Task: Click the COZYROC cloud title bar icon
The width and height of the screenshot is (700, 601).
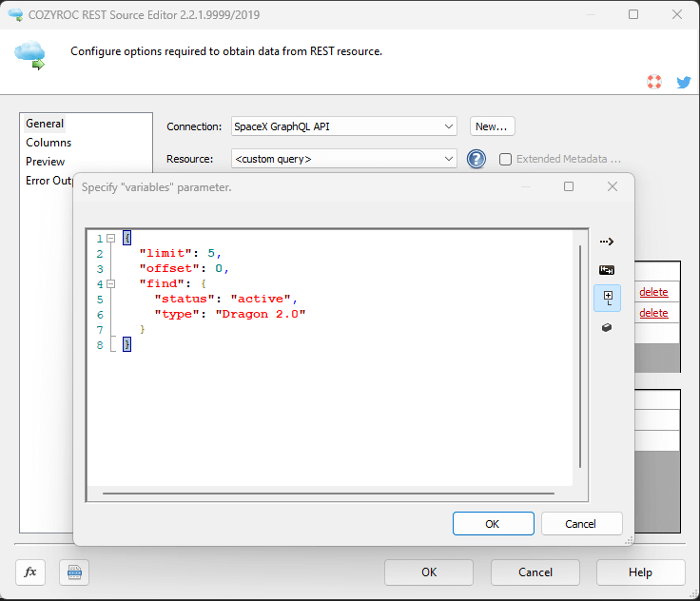Action: click(x=15, y=14)
